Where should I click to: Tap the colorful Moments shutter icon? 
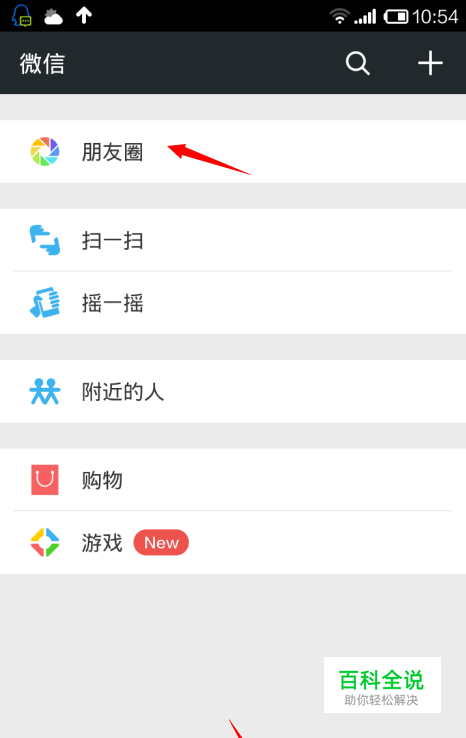coord(45,152)
